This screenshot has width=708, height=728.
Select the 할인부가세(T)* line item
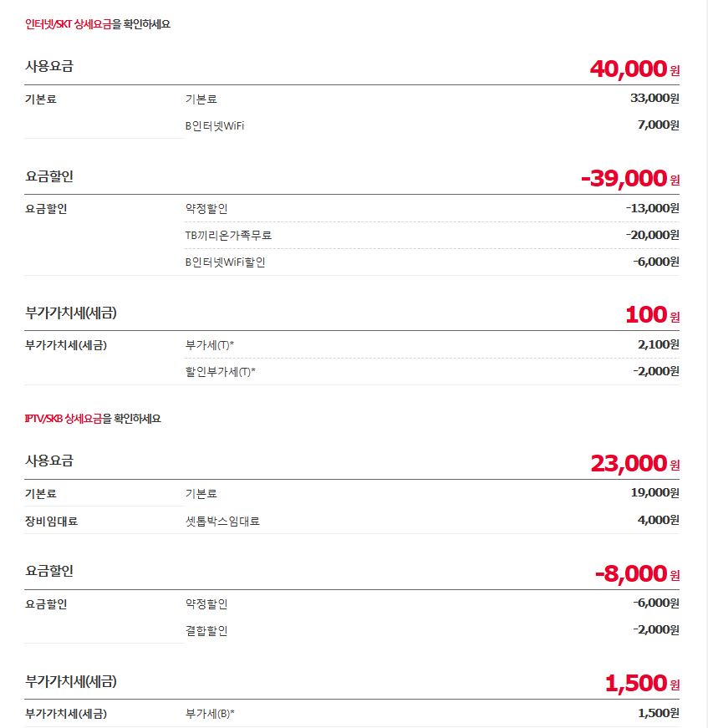(220, 371)
